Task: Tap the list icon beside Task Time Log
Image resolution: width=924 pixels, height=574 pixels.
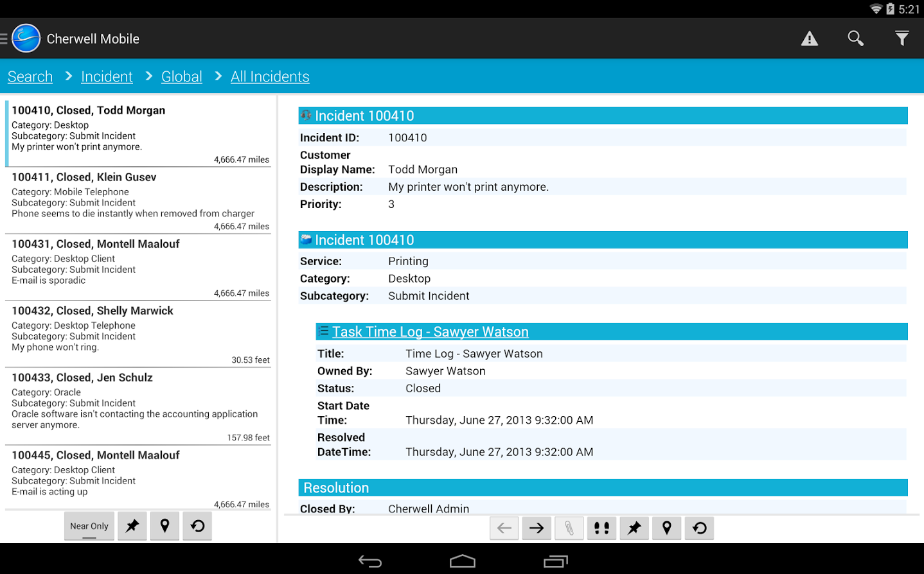Action: coord(324,331)
